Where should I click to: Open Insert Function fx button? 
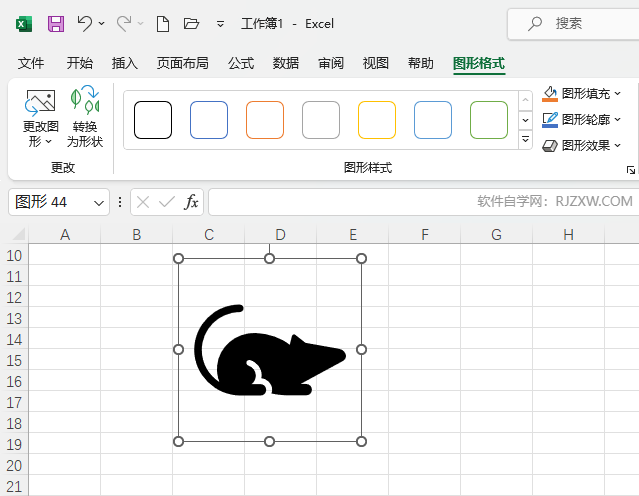[191, 202]
